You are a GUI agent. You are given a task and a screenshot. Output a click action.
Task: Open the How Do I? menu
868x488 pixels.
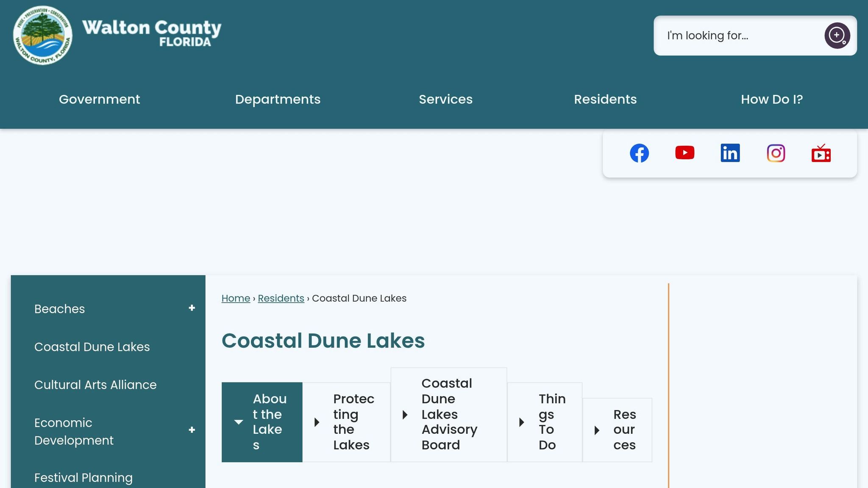pos(772,99)
